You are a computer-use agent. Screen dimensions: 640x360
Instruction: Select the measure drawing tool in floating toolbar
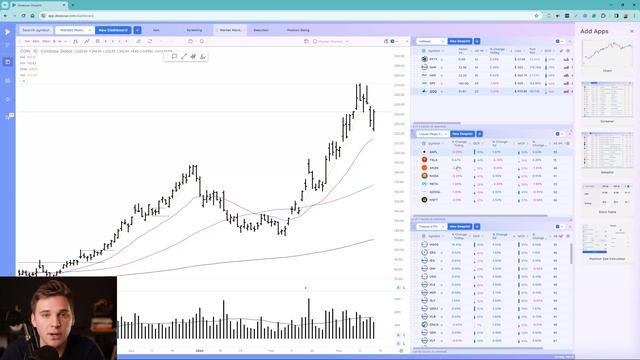202,56
